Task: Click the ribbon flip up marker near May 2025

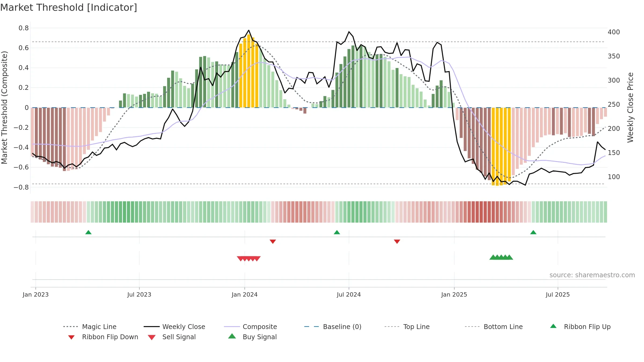Action: [x=533, y=232]
